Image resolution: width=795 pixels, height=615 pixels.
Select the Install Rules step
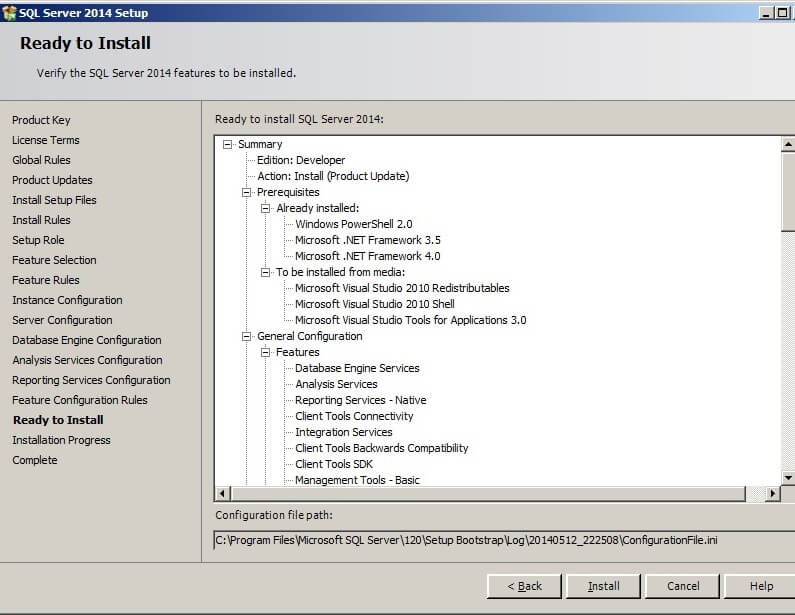tap(41, 220)
